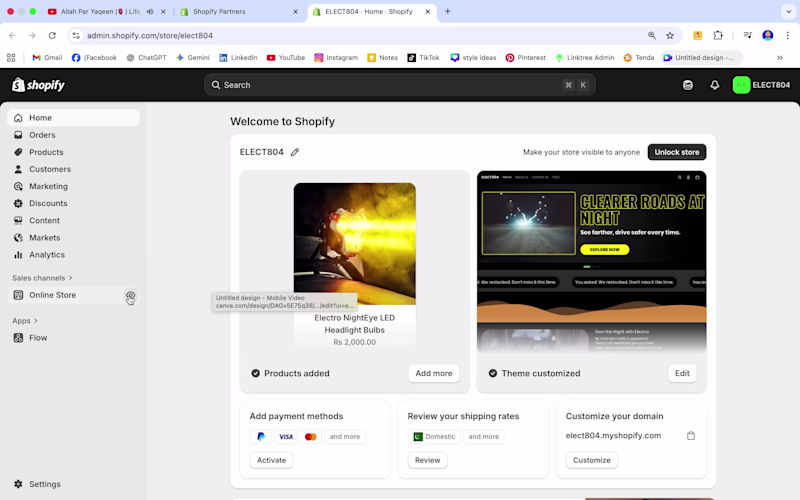The width and height of the screenshot is (800, 500).
Task: Click PayPal payment icon
Action: pyautogui.click(x=261, y=437)
